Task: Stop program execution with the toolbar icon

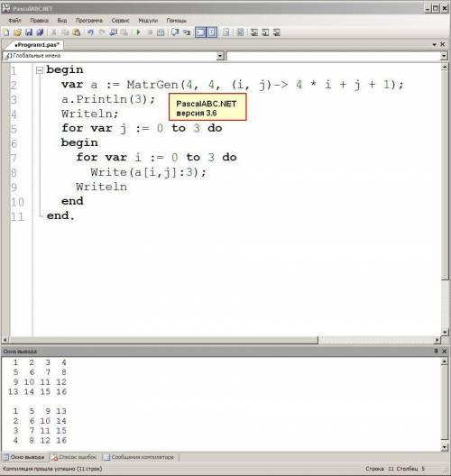Action: click(150, 32)
